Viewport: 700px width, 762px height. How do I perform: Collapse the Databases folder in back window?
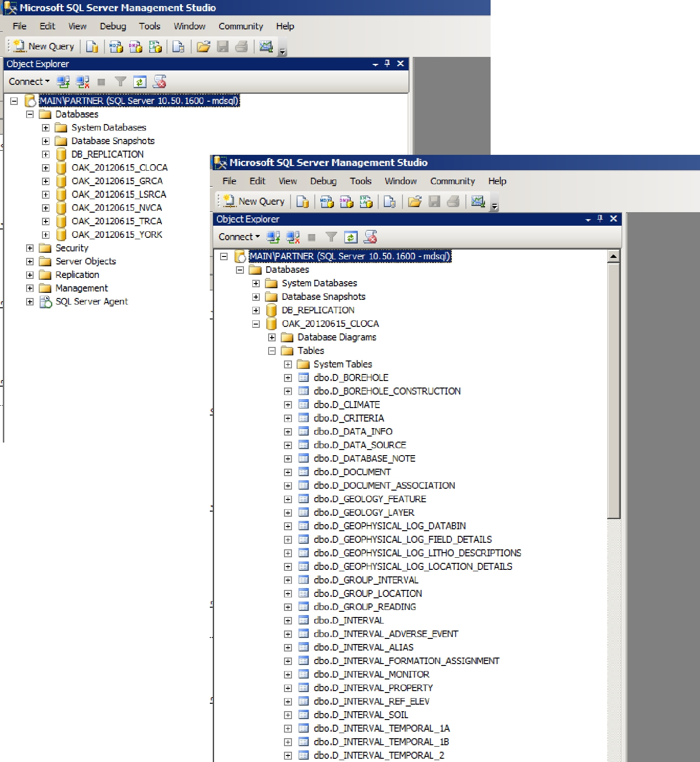point(30,114)
